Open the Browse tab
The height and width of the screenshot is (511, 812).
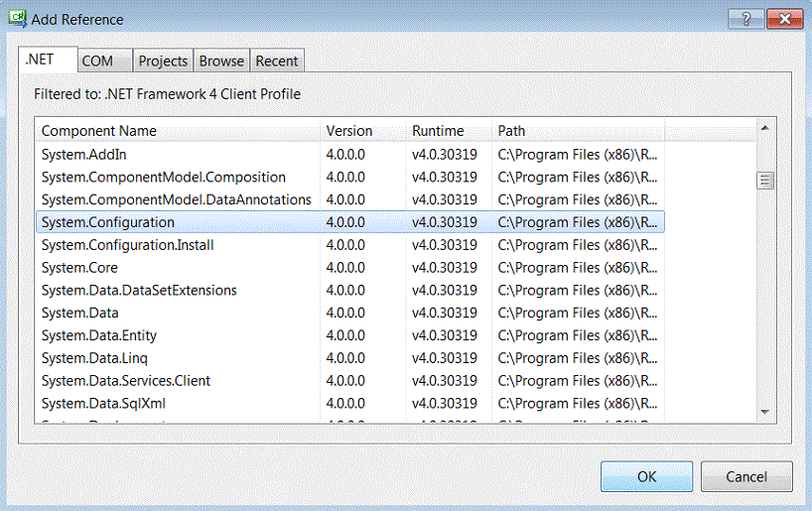[221, 61]
